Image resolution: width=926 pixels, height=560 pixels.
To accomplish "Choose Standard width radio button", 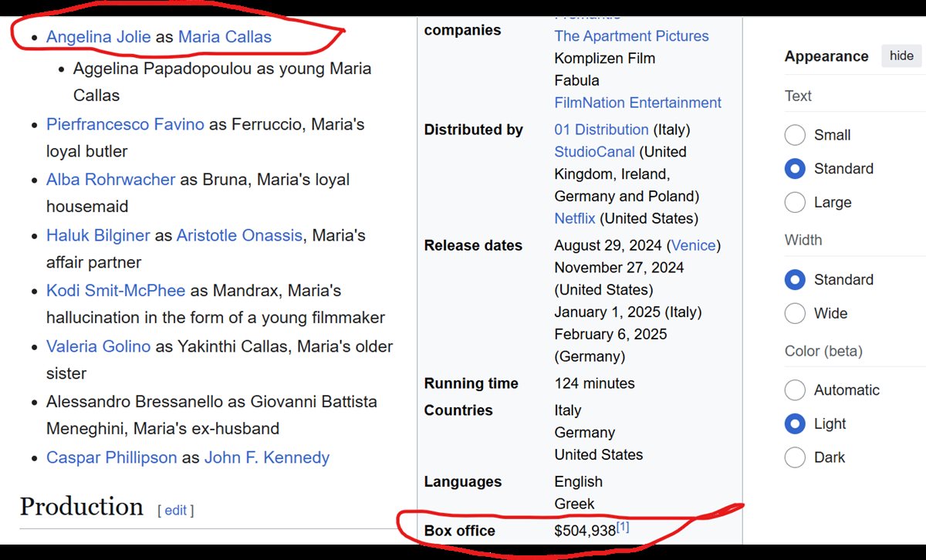I will (795, 280).
